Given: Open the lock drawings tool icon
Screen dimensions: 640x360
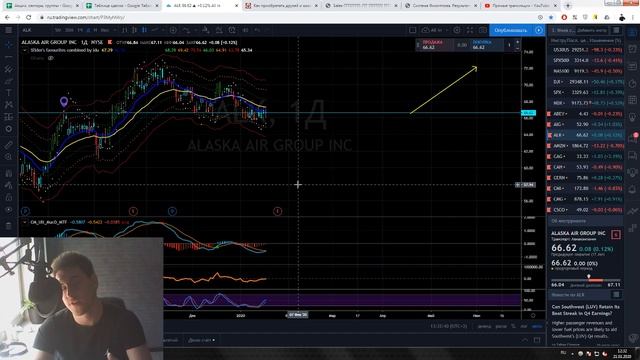Looking at the screenshot, I should coord(8,198).
